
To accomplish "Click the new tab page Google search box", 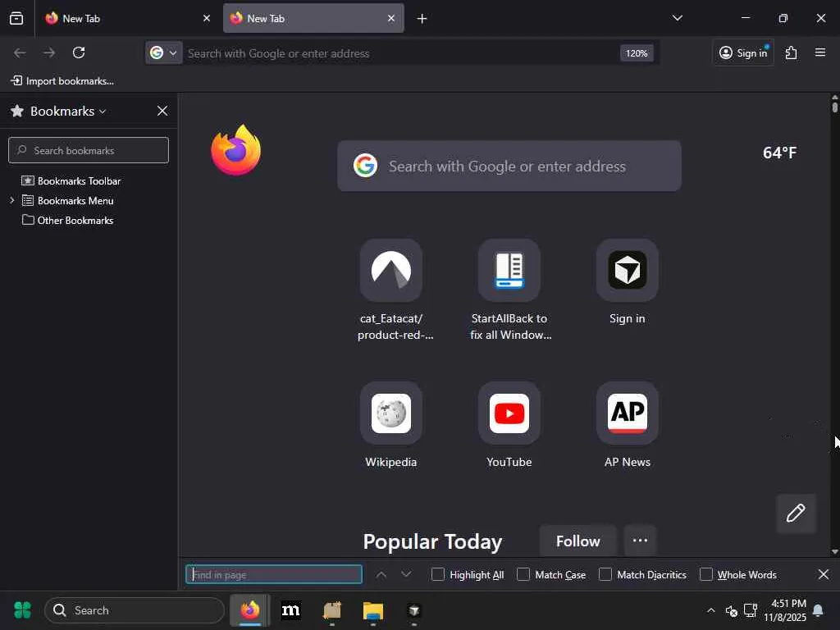I will click(x=509, y=166).
